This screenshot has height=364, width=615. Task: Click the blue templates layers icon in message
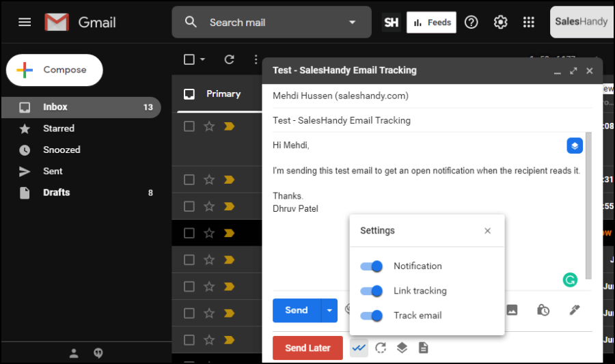tap(574, 145)
